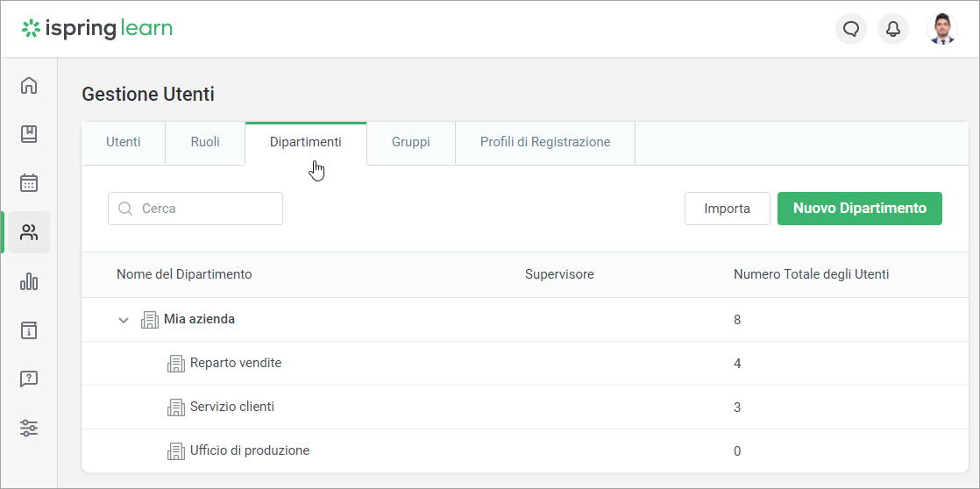Collapse the Mia azienda department tree
Screen dimensions: 980x489
[x=124, y=320]
